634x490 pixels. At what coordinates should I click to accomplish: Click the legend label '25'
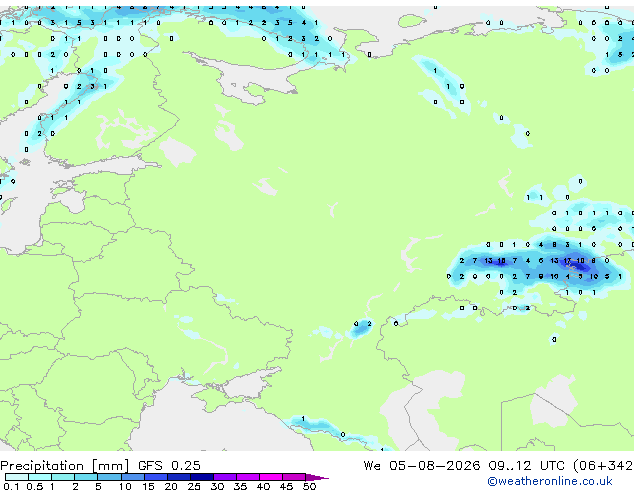(x=194, y=486)
